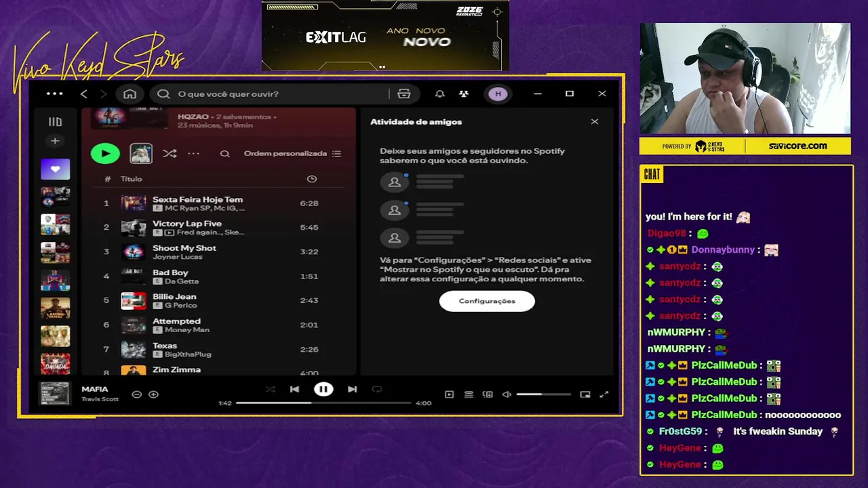
Task: Open the MAFIA now-playing album cover
Action: 55,394
